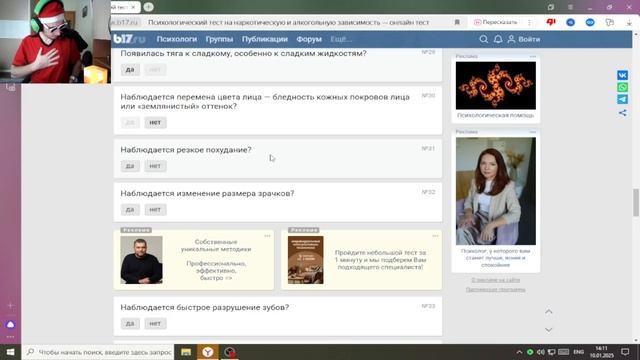
Task: Open the volume icon in system tray
Action: point(541,352)
